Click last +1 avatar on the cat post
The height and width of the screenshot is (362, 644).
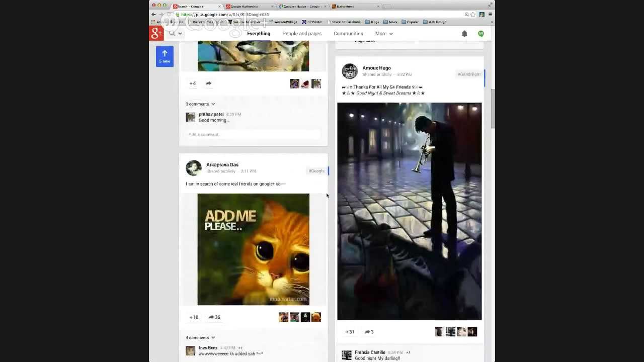316,317
